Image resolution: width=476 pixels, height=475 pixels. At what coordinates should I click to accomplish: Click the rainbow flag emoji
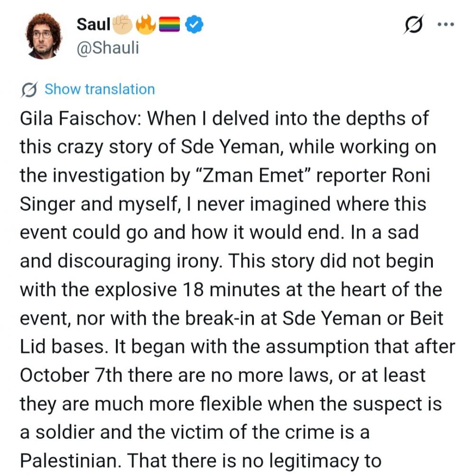pyautogui.click(x=169, y=24)
